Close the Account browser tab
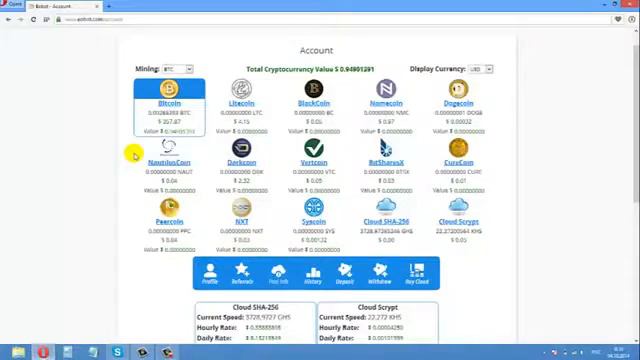The image size is (640, 360). pos(97,6)
